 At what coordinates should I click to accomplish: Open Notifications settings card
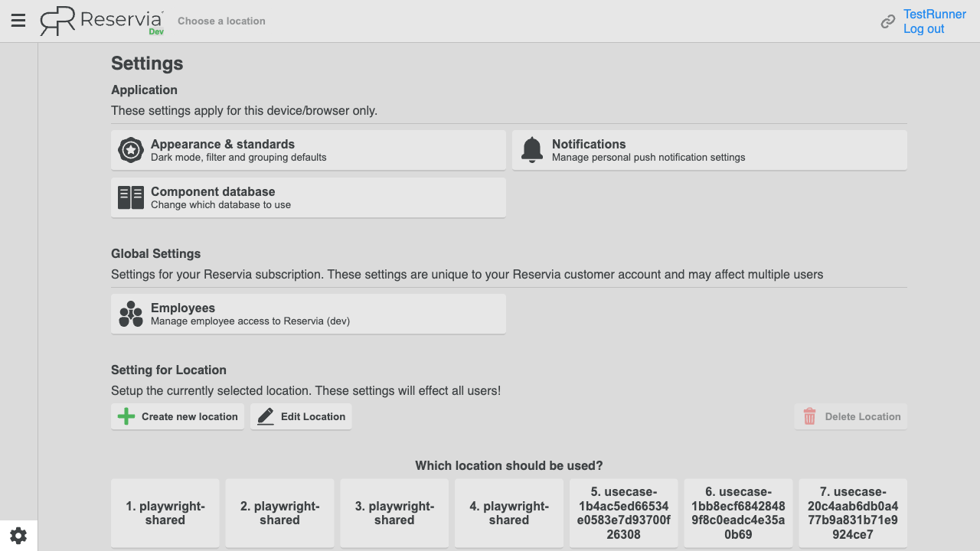tap(710, 150)
